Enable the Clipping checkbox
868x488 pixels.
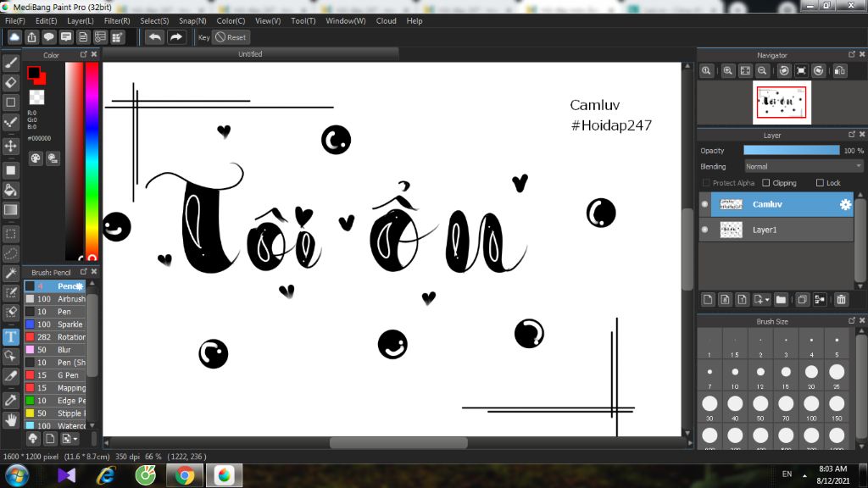click(x=766, y=183)
